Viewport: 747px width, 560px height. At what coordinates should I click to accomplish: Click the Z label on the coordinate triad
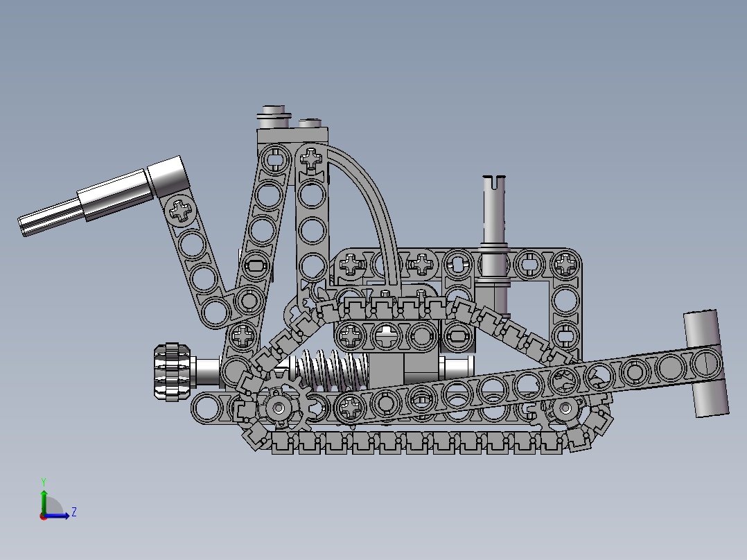74,512
